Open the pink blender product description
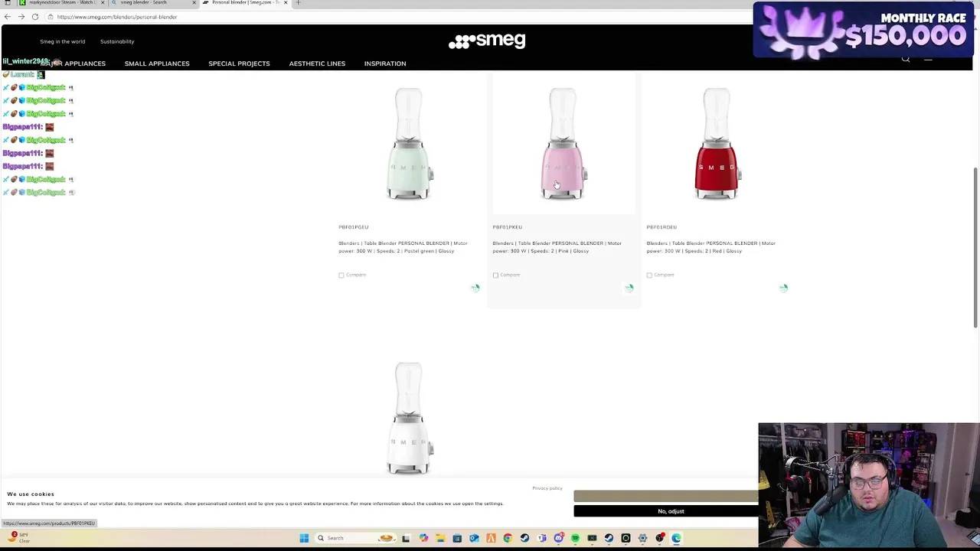Screen dimensions: 980x551 pyautogui.click(x=557, y=247)
